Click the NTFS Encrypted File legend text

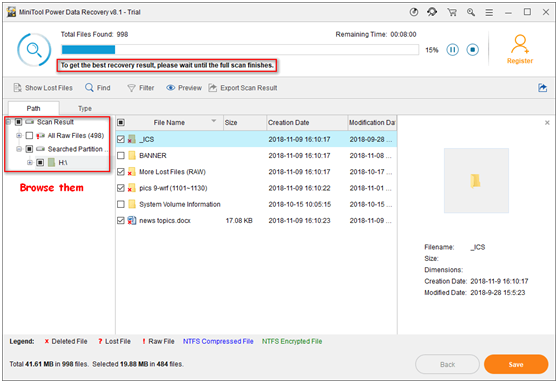292,341
